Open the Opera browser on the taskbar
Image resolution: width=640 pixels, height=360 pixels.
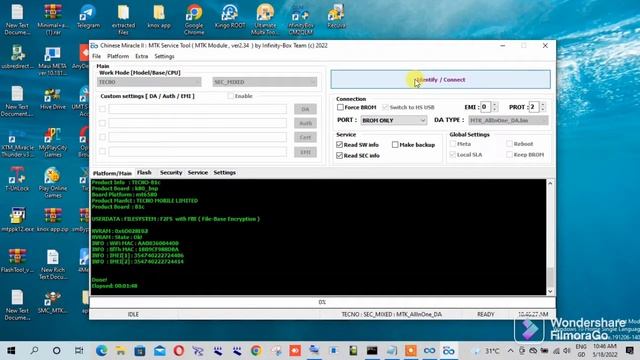click(178, 351)
